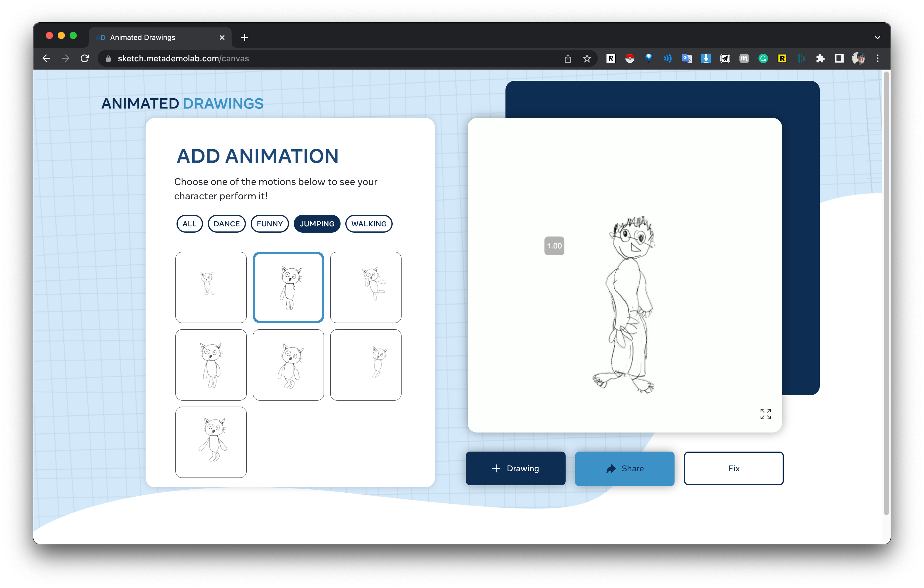
Task: Click the Fix button
Action: (734, 468)
